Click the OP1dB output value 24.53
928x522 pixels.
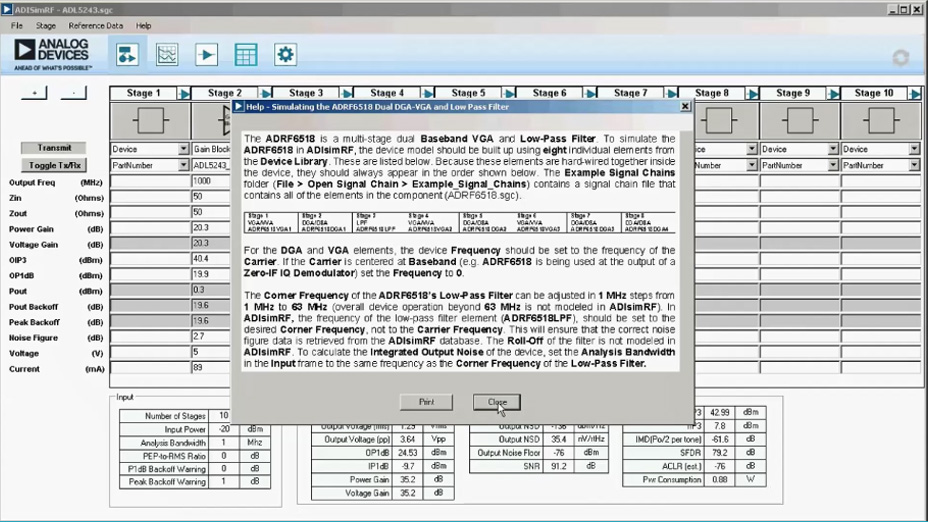click(407, 453)
